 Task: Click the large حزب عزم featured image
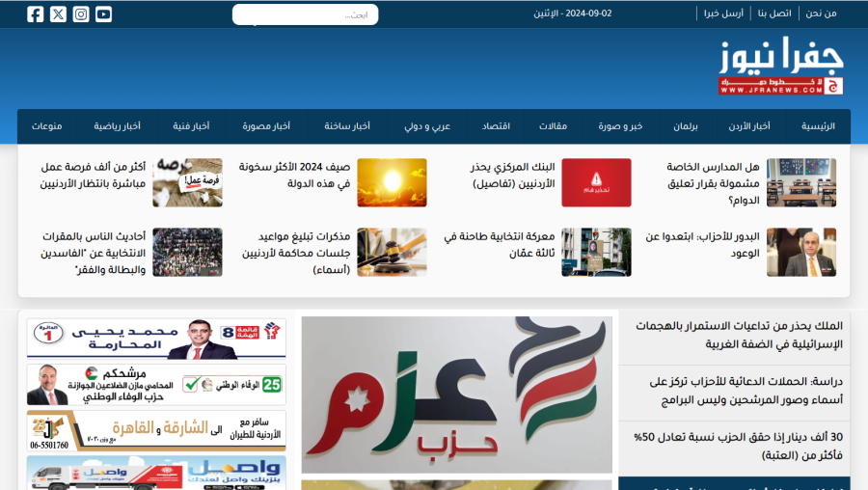click(x=457, y=395)
